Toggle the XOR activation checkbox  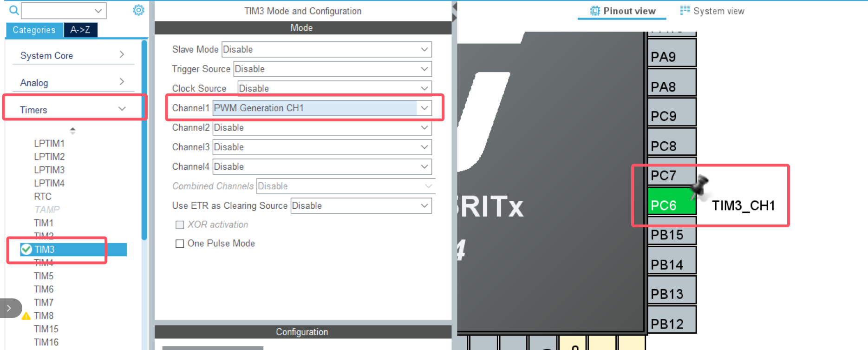point(180,225)
